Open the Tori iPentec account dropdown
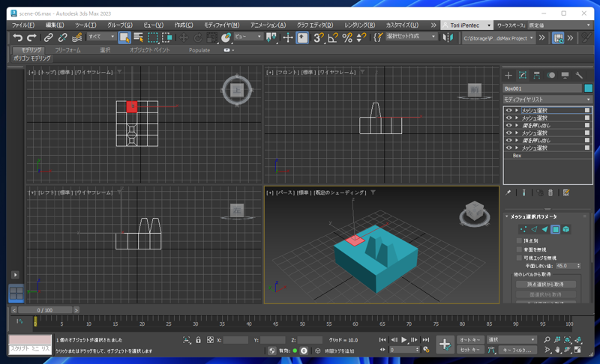This screenshot has height=364, width=600. (466, 25)
